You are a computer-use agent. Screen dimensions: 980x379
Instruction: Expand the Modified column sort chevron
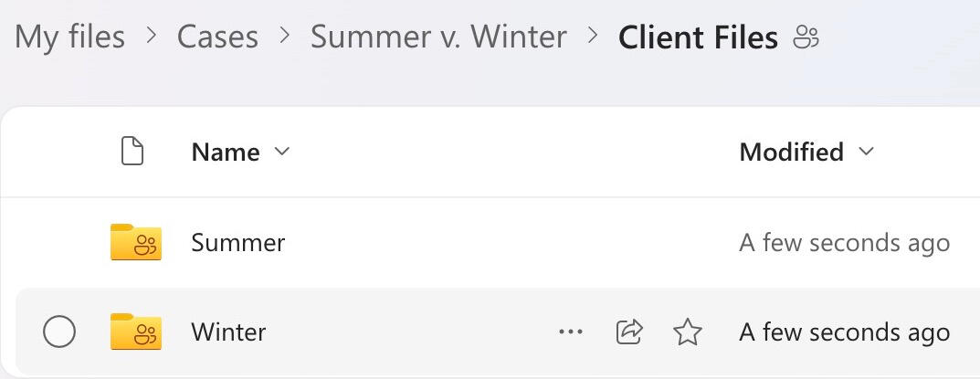coord(866,152)
